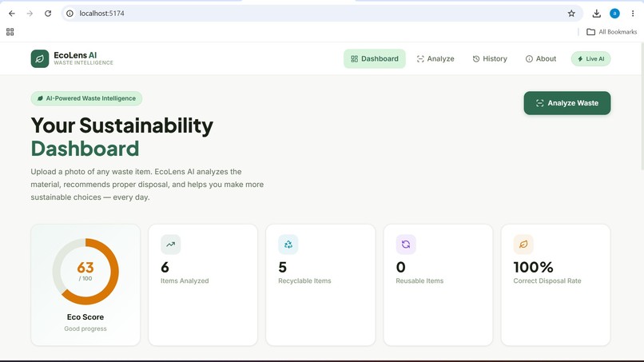
Task: Click the 'Items Analyzed' label
Action: pos(185,281)
